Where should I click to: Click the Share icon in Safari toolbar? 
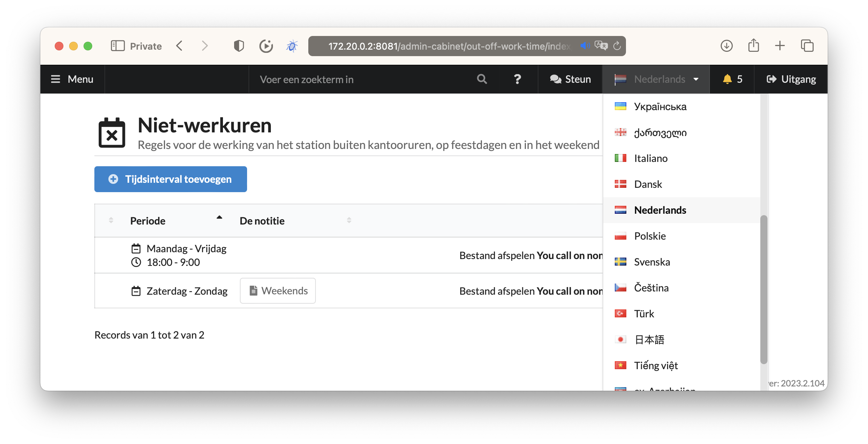pyautogui.click(x=753, y=46)
